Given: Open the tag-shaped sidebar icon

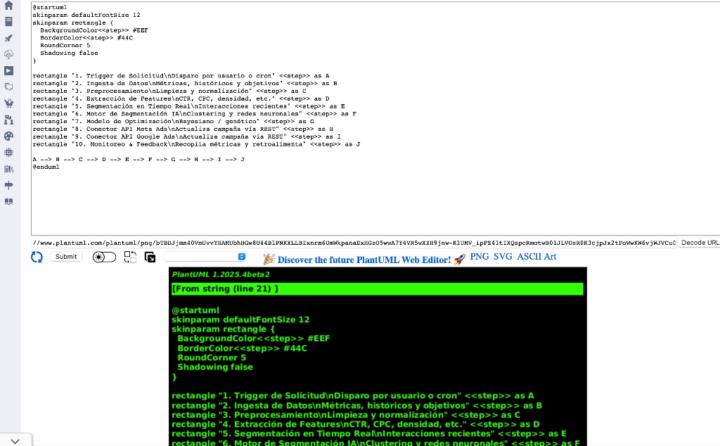Looking at the screenshot, I should 9,87.
